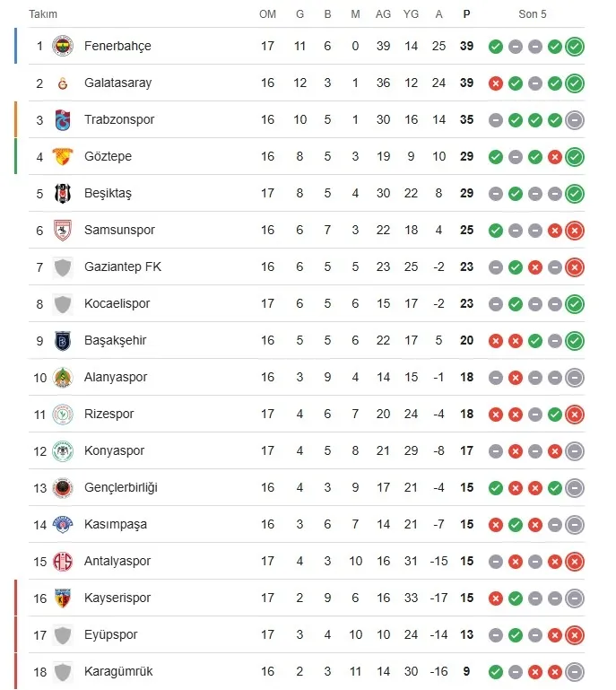Sort table by P points column
616x690 pixels.
466,14
